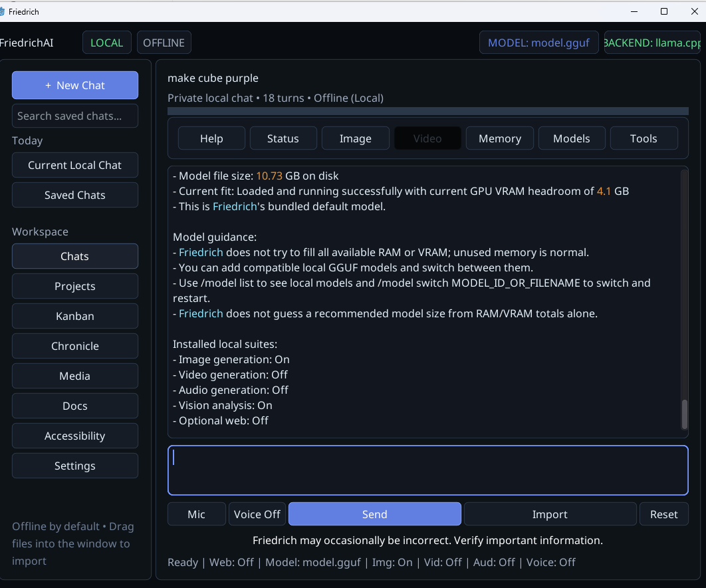Click the chat output scrollbar thumb
Screen dimensions: 706x588
click(x=684, y=414)
